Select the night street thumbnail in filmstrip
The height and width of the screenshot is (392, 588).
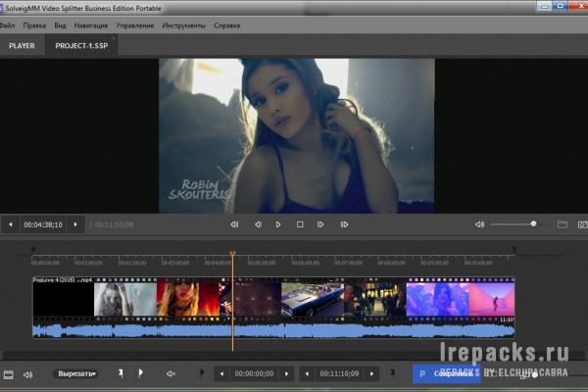click(375, 299)
